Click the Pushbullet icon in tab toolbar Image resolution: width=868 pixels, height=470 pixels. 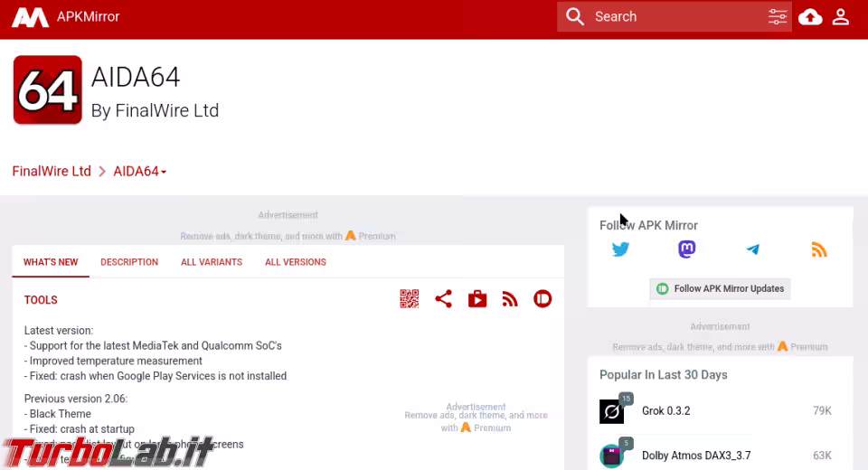pyautogui.click(x=542, y=299)
